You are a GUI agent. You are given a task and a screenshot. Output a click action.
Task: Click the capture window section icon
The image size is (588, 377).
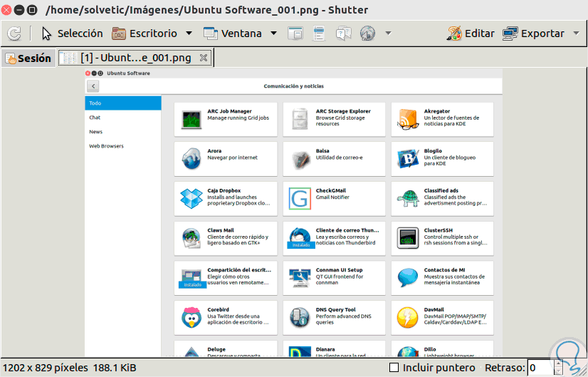click(295, 33)
